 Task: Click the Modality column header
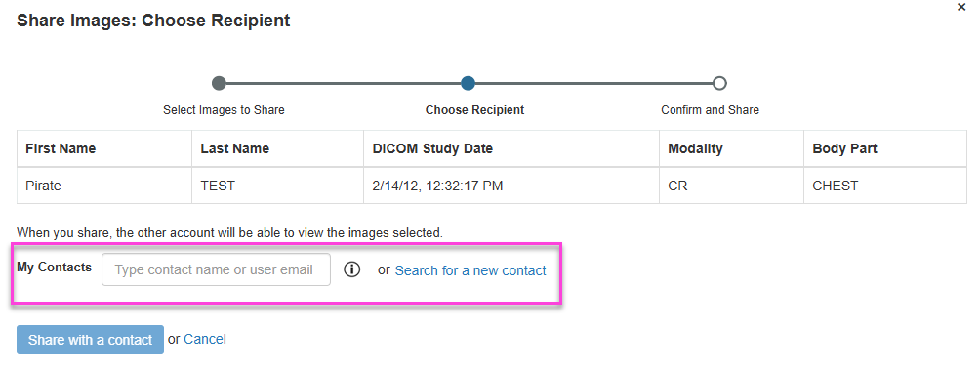coord(731,148)
